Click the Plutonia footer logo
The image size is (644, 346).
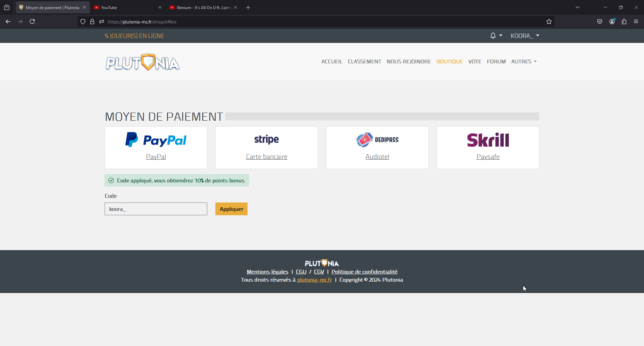pyautogui.click(x=322, y=263)
